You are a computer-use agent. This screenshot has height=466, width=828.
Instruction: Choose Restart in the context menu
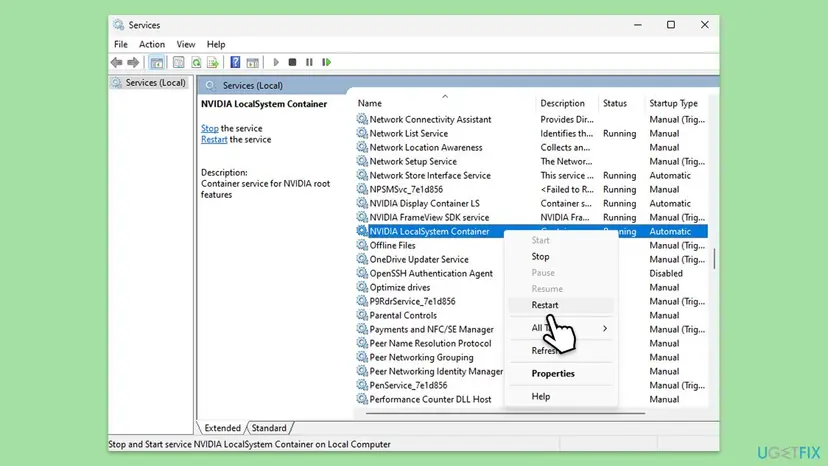pyautogui.click(x=561, y=305)
